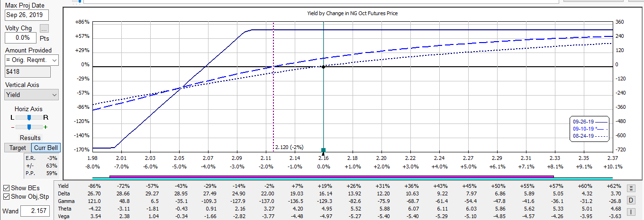The height and width of the screenshot is (220, 644).
Task: Click the E.R. -3% result
Action: 41,158
